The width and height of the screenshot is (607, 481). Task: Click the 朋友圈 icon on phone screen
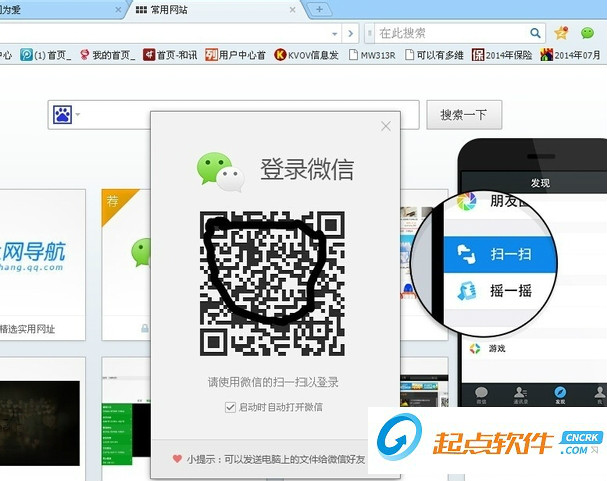[x=466, y=201]
